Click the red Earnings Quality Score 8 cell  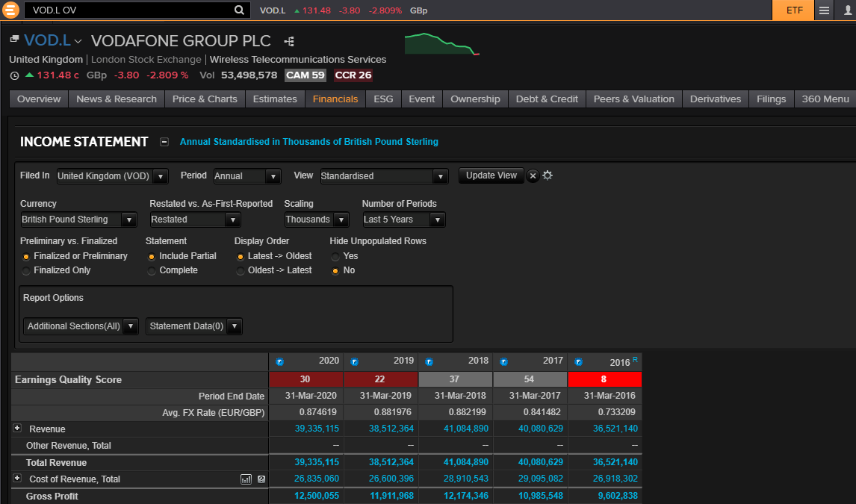tap(604, 379)
